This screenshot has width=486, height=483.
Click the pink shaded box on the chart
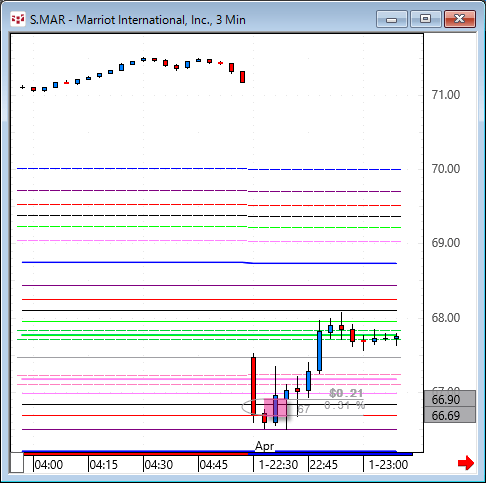pos(276,407)
